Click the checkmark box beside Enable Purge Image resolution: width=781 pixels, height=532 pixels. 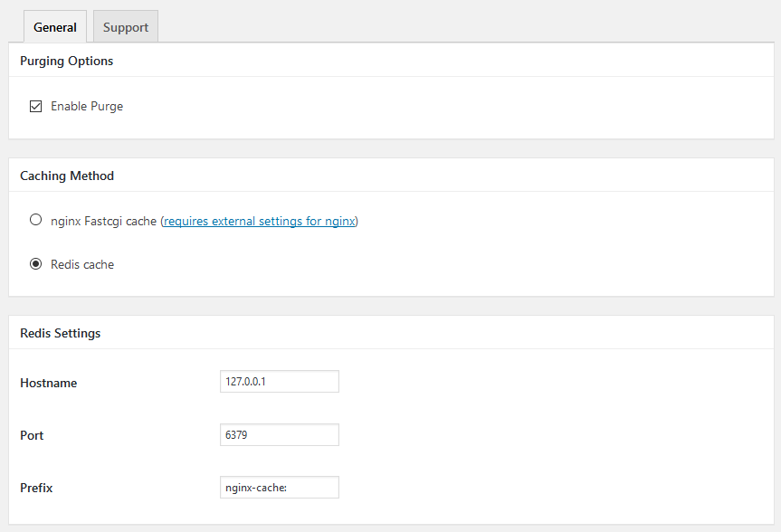(x=36, y=106)
